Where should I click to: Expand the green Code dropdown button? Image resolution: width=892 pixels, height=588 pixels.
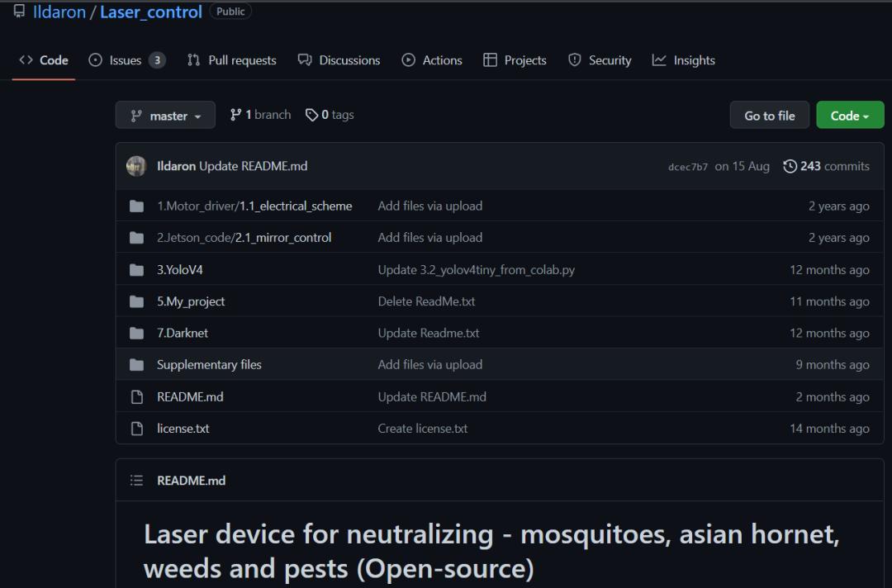(x=850, y=116)
